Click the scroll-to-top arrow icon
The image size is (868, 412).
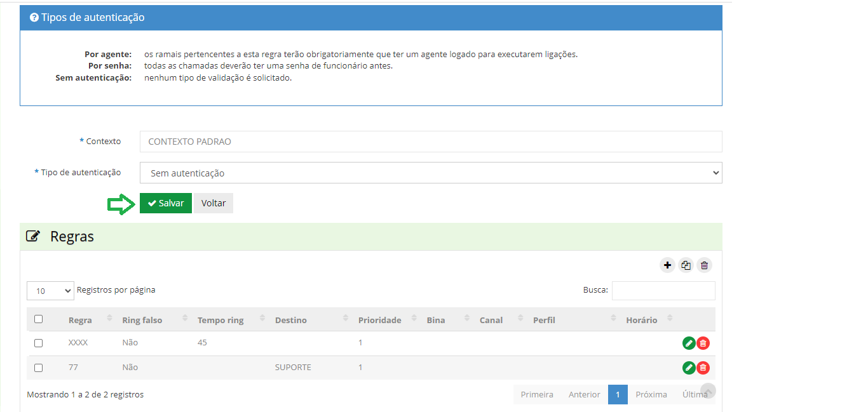pyautogui.click(x=708, y=390)
